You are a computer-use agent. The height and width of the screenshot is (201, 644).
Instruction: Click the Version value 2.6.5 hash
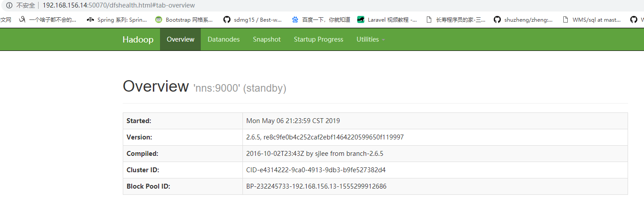[x=325, y=137]
